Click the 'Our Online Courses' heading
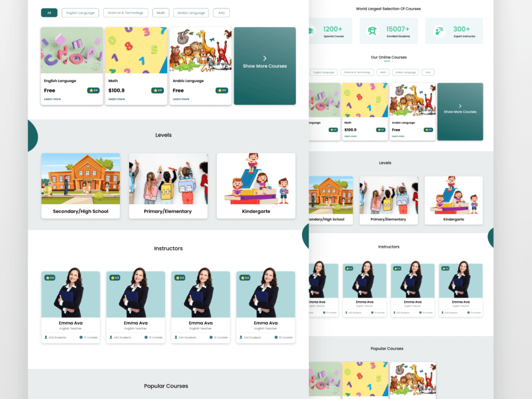Screen dimensions: 532x399 (389, 57)
